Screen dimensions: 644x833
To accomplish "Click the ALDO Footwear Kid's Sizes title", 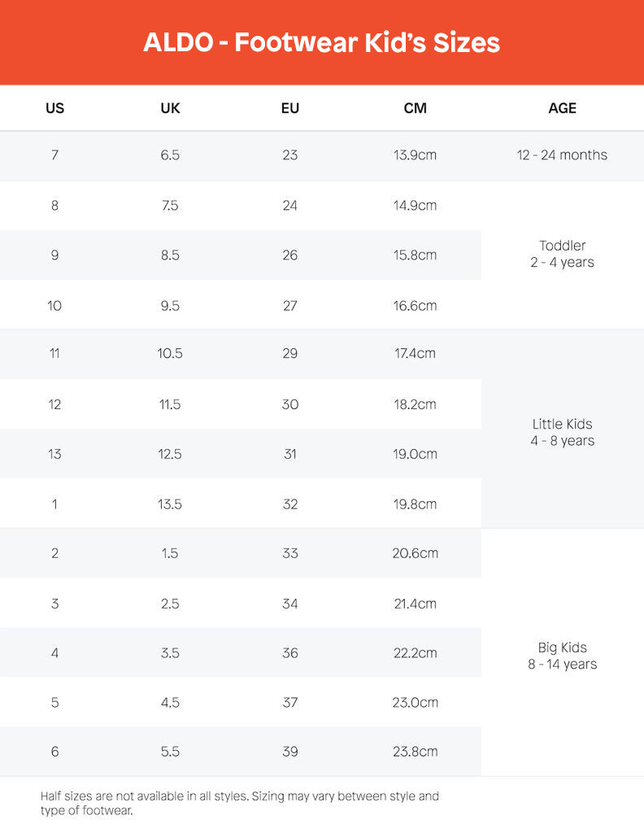I will (321, 42).
